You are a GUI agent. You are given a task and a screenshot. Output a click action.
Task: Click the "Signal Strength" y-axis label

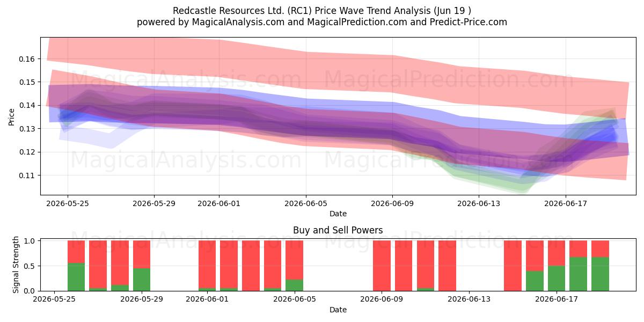pyautogui.click(x=16, y=266)
